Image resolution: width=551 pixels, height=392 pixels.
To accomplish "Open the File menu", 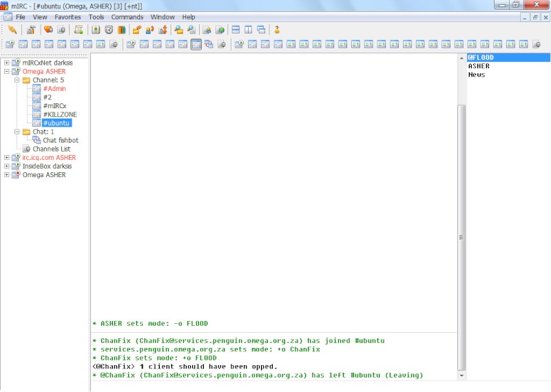I will [x=21, y=17].
